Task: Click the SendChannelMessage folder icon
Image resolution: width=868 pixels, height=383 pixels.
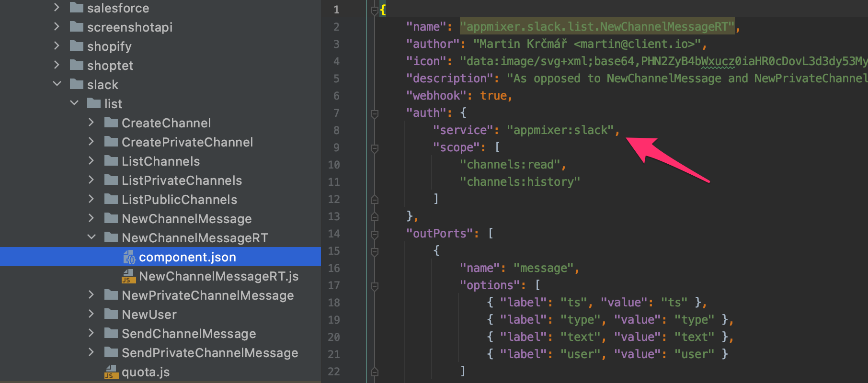Action: [111, 333]
